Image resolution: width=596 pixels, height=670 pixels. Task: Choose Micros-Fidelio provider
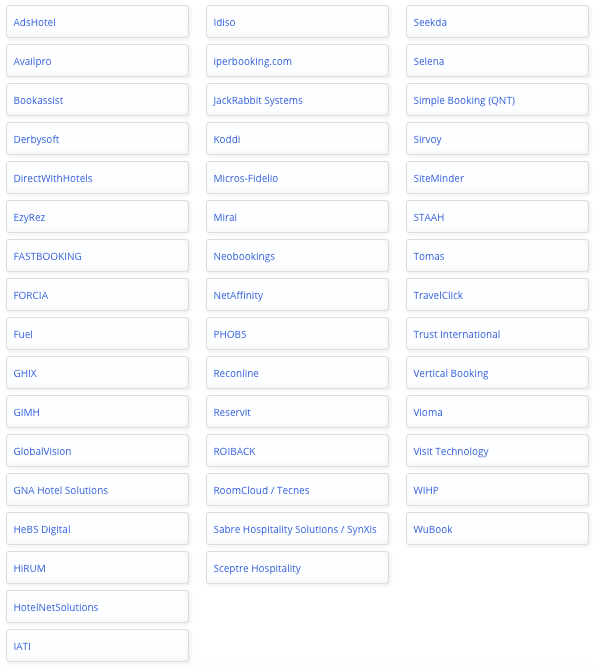[x=297, y=178]
